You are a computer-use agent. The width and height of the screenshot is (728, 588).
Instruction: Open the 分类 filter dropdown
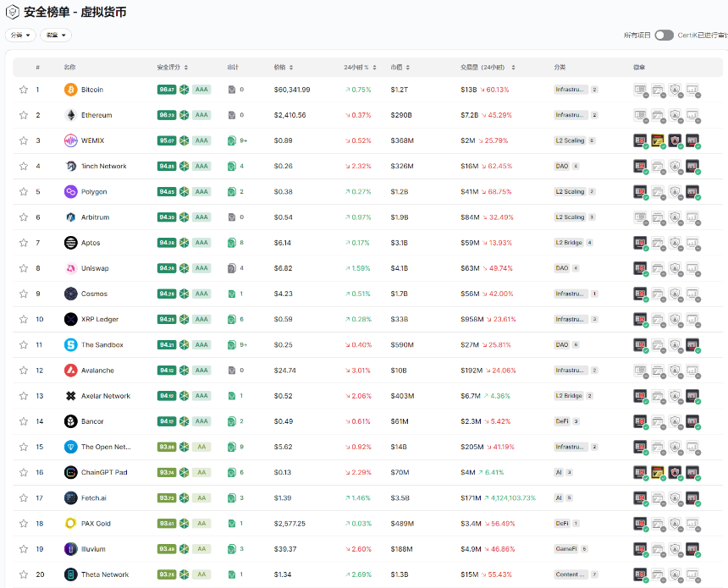pyautogui.click(x=20, y=36)
